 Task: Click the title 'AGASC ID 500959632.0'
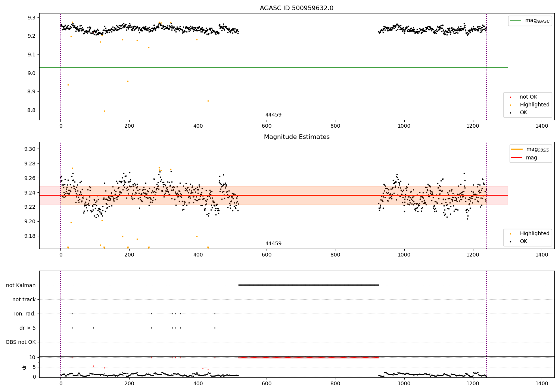pos(296,8)
